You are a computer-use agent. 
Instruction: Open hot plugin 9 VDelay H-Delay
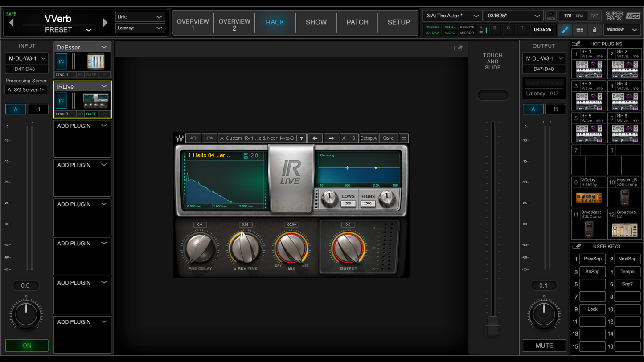(589, 197)
